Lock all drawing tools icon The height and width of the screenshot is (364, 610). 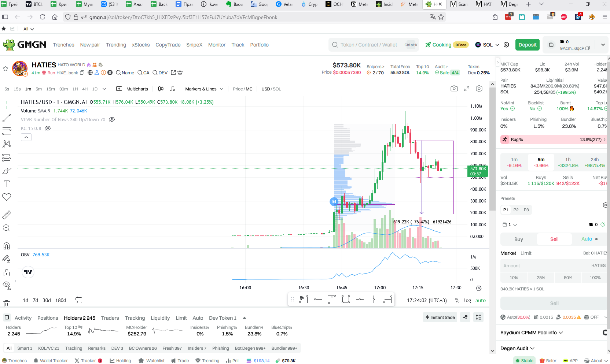[x=7, y=272]
